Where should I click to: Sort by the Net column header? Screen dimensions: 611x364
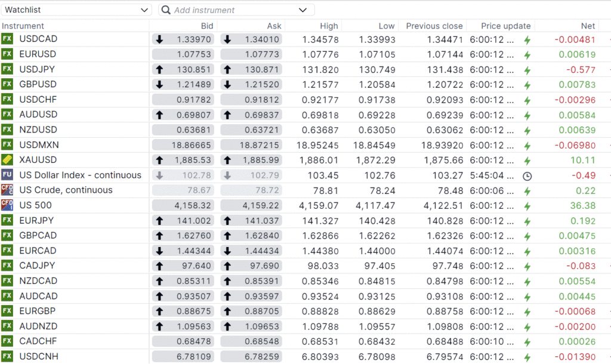[x=588, y=26]
